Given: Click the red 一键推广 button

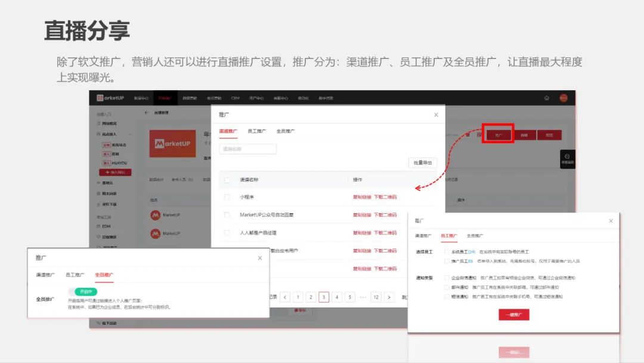Looking at the screenshot, I should pyautogui.click(x=514, y=315).
